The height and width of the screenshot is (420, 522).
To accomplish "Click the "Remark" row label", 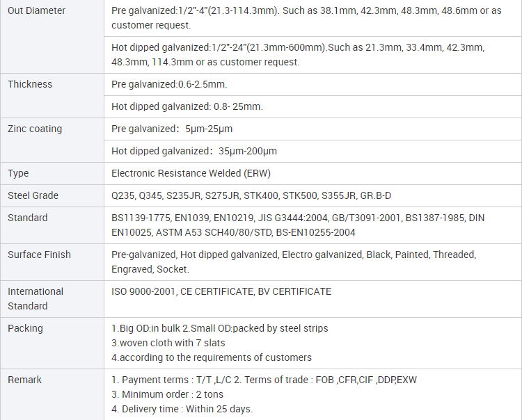I will click(x=24, y=380).
